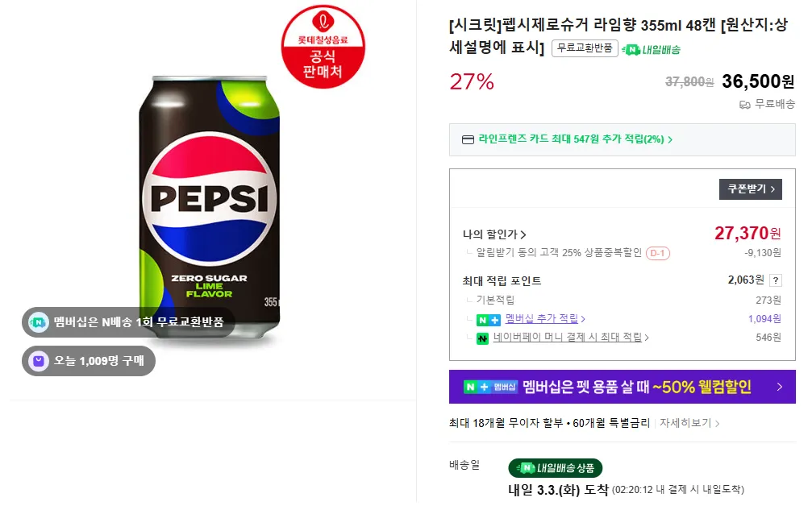
Task: Click the Naver Pay N icon
Action: (x=482, y=338)
